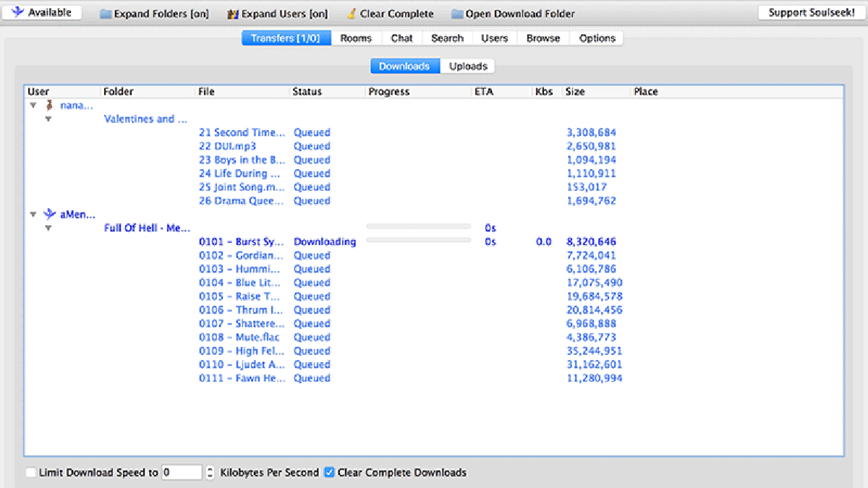This screenshot has height=488, width=868.
Task: Click the Open Download Folder icon
Action: (x=459, y=13)
